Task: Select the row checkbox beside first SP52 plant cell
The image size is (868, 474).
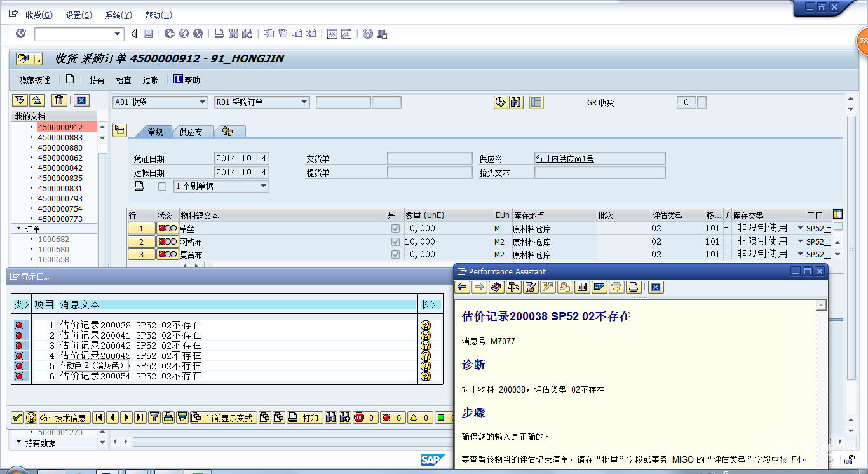Action: [838, 227]
